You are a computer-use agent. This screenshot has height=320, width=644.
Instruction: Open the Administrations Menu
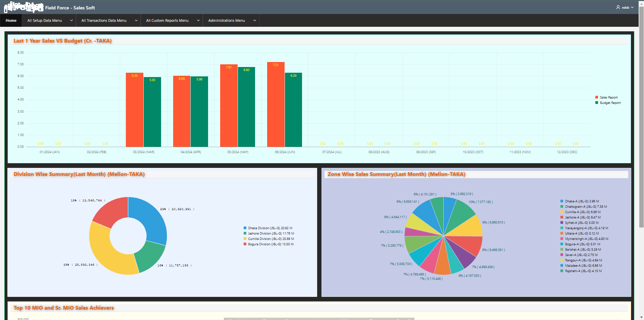[x=227, y=20]
